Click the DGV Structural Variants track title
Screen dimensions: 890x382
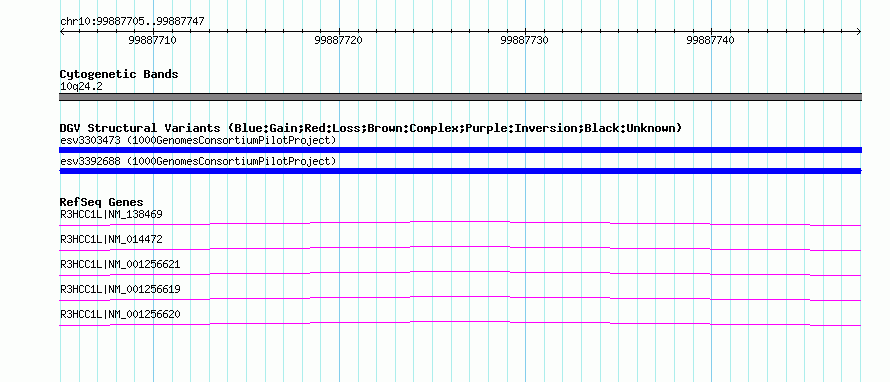(x=371, y=128)
